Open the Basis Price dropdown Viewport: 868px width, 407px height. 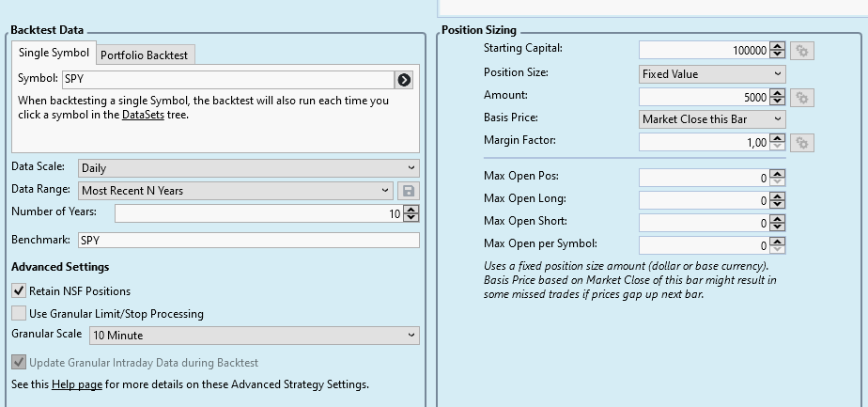712,119
